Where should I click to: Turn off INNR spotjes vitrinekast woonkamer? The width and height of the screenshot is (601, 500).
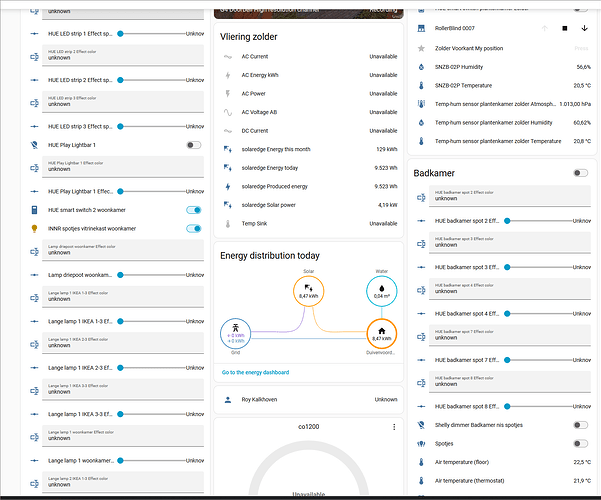[194, 229]
